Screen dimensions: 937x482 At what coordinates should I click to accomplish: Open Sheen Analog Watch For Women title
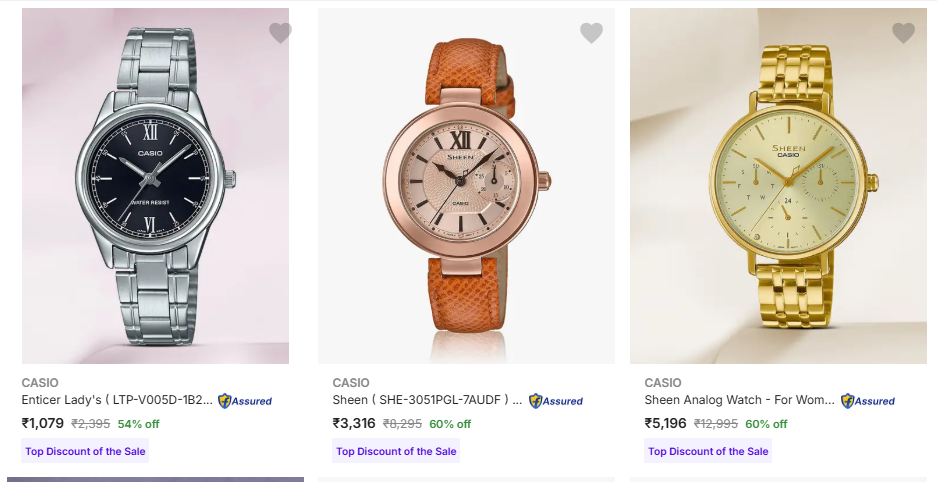pos(739,400)
